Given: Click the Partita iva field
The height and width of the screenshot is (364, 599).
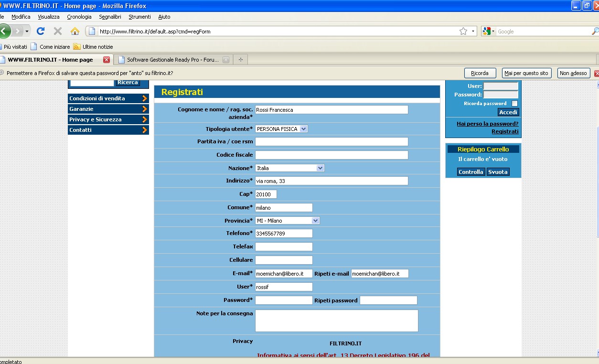Looking at the screenshot, I should [332, 142].
